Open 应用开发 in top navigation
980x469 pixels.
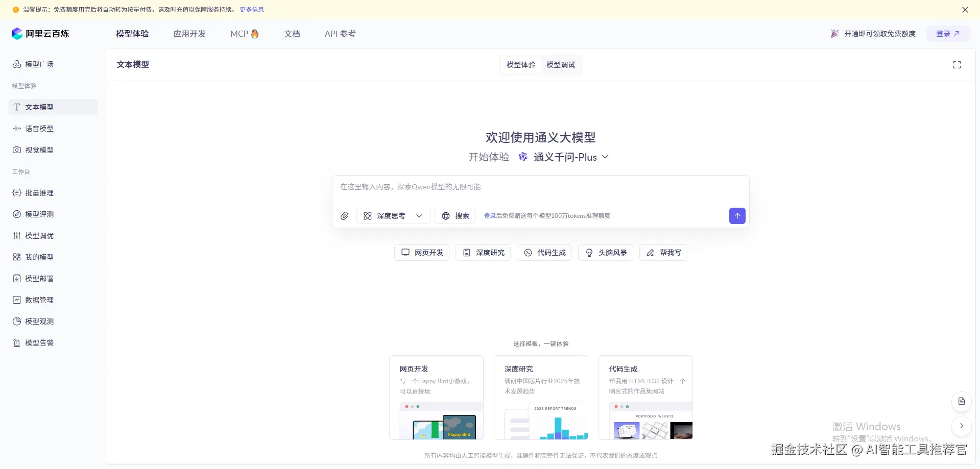click(x=189, y=34)
